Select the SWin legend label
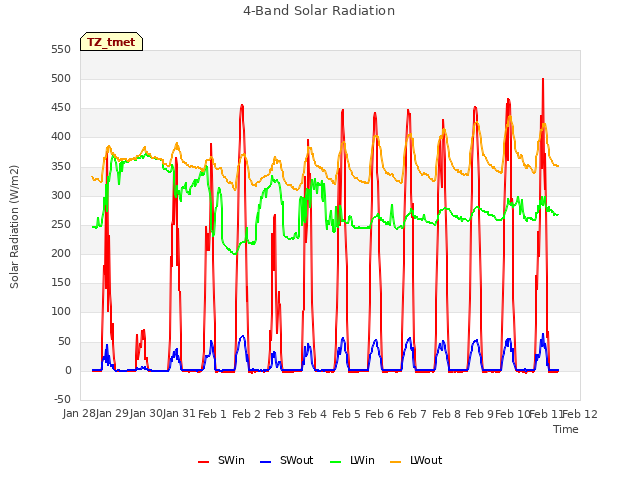This screenshot has width=640, height=480. point(231,460)
